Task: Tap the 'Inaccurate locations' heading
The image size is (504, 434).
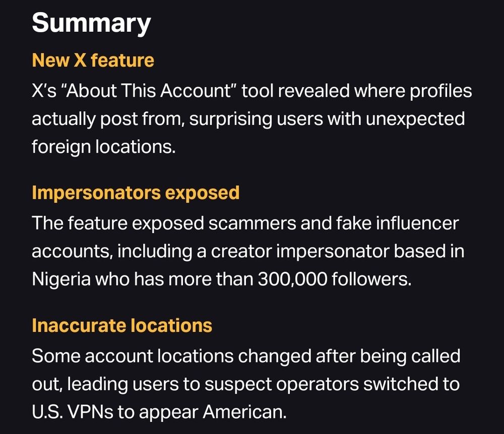Action: (x=122, y=325)
